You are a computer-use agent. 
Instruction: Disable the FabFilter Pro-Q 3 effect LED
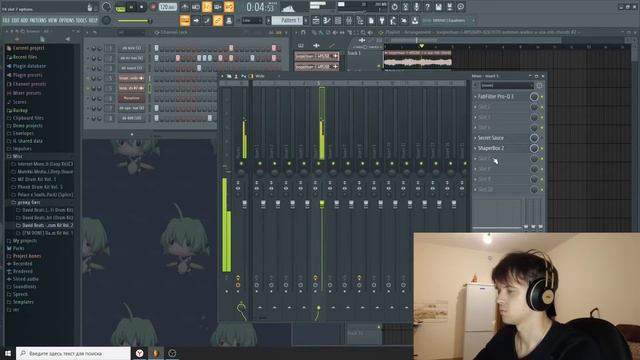[x=542, y=97]
